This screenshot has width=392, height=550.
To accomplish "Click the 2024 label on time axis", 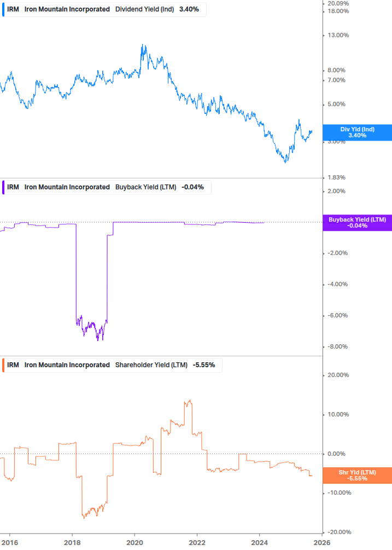I will tap(259, 543).
